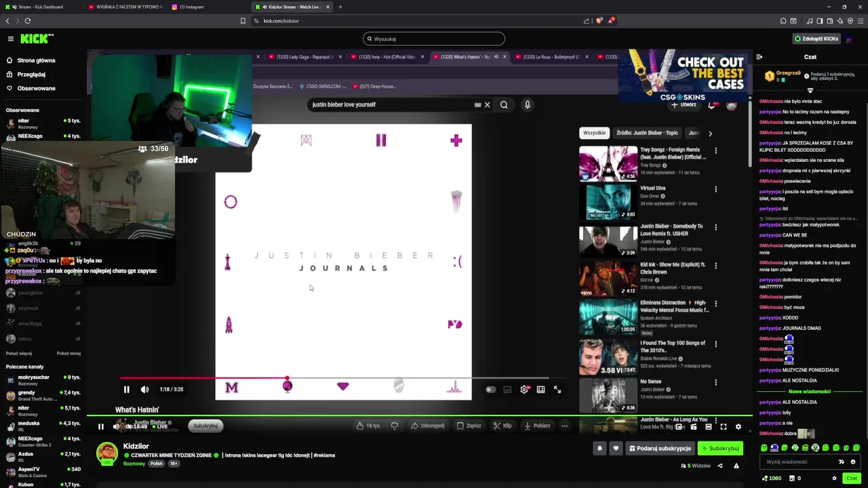
Task: Open the chat shop icon
Action: (x=792, y=479)
